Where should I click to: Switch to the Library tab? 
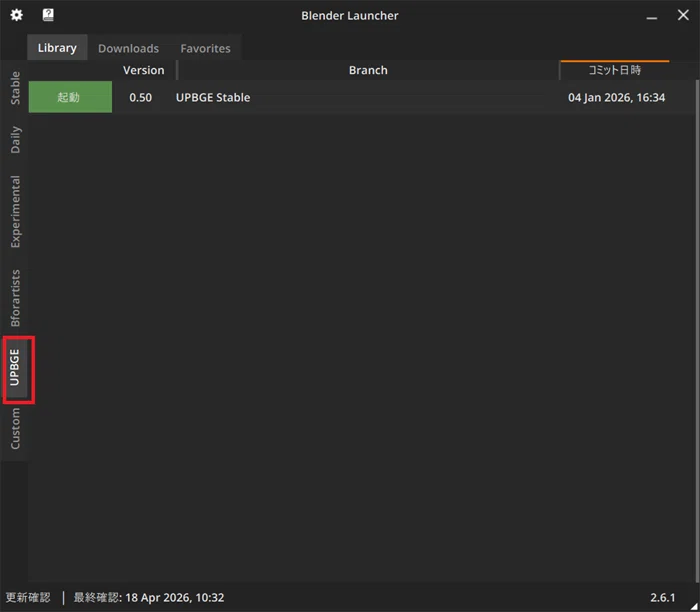(x=57, y=47)
